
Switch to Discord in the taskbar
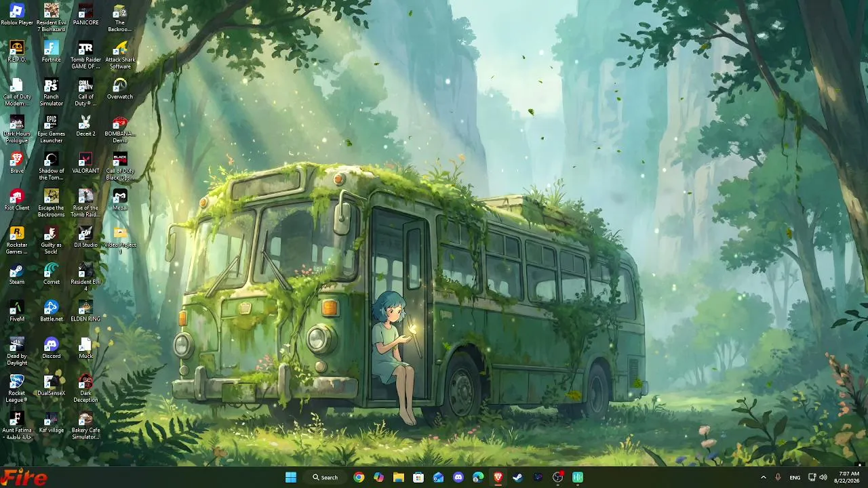(x=458, y=477)
